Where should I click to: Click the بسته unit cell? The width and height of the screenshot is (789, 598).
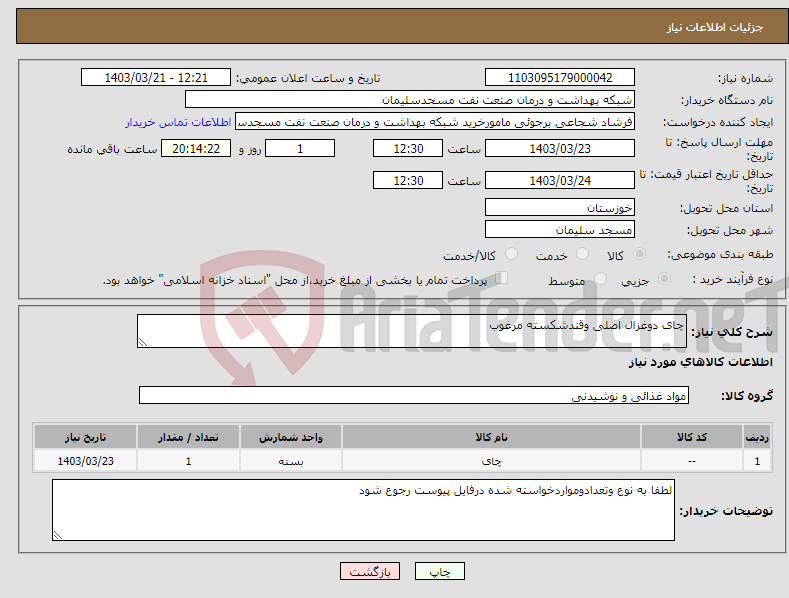(x=291, y=461)
